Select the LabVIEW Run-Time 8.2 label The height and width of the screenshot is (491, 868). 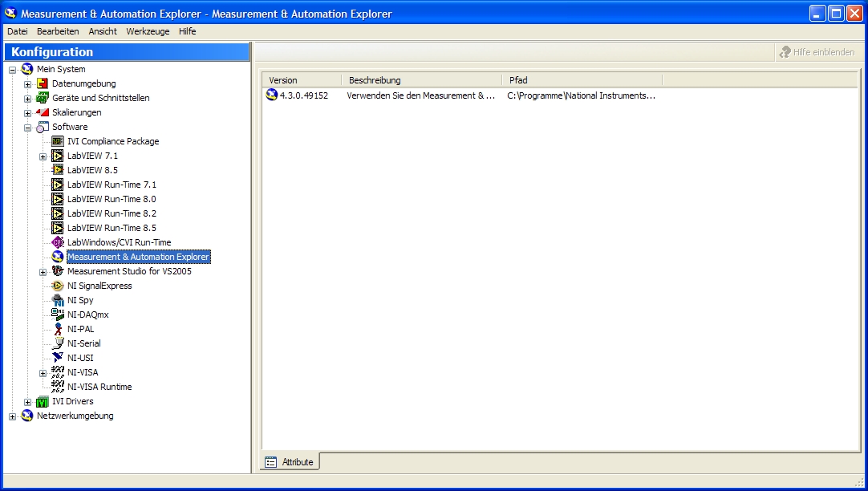(x=112, y=213)
